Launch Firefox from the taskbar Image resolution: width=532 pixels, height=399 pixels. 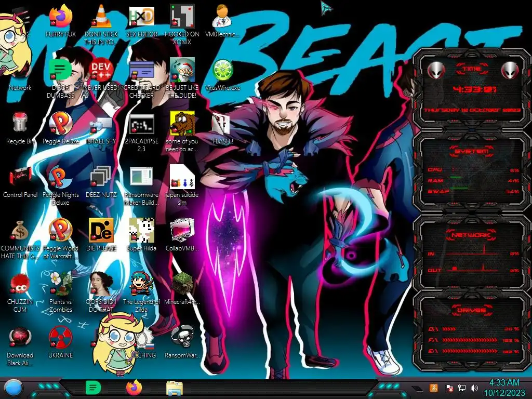pyautogui.click(x=134, y=388)
